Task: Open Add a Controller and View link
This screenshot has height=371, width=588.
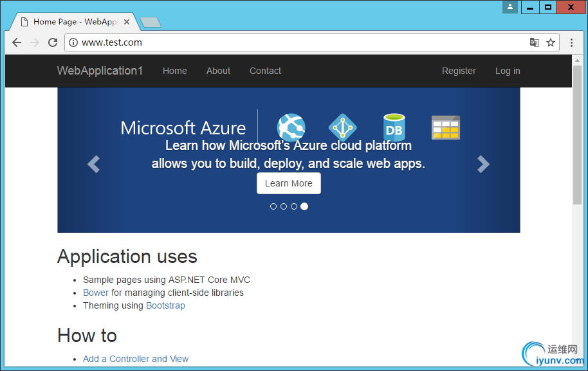Action: click(x=136, y=359)
